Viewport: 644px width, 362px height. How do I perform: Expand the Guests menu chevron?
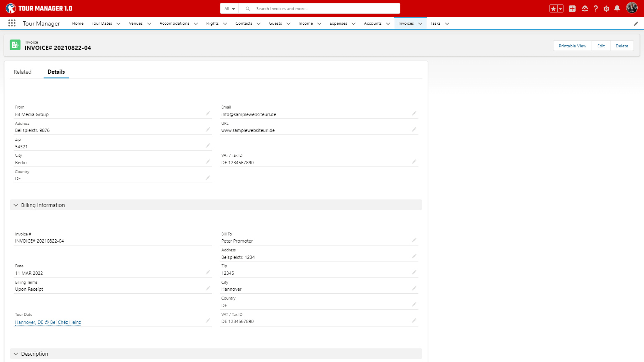[x=288, y=24]
